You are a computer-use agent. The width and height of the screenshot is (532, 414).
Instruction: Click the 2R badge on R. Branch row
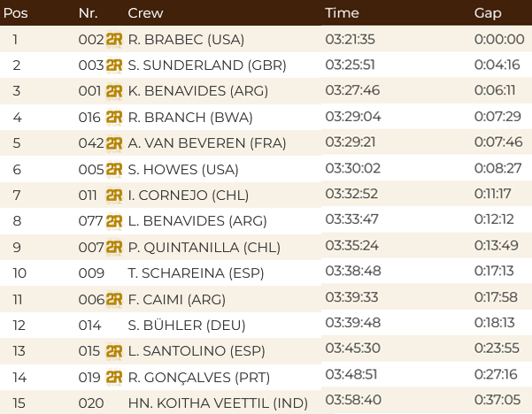[113, 118]
